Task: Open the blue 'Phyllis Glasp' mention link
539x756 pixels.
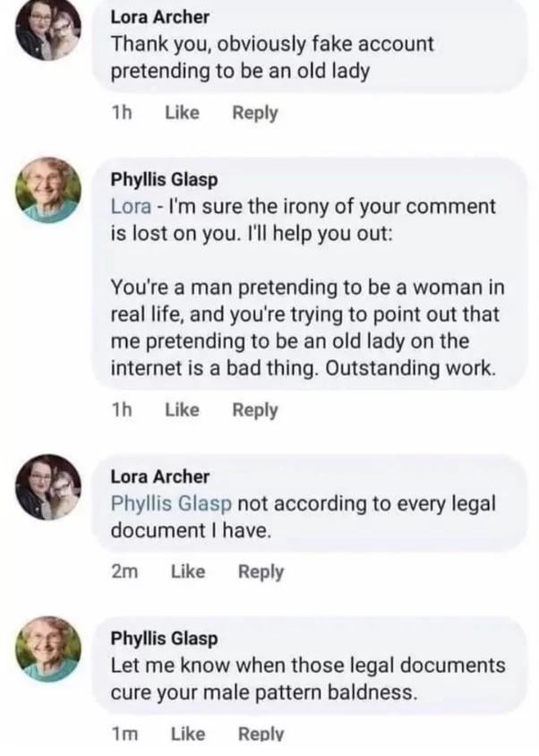Action: (x=171, y=503)
